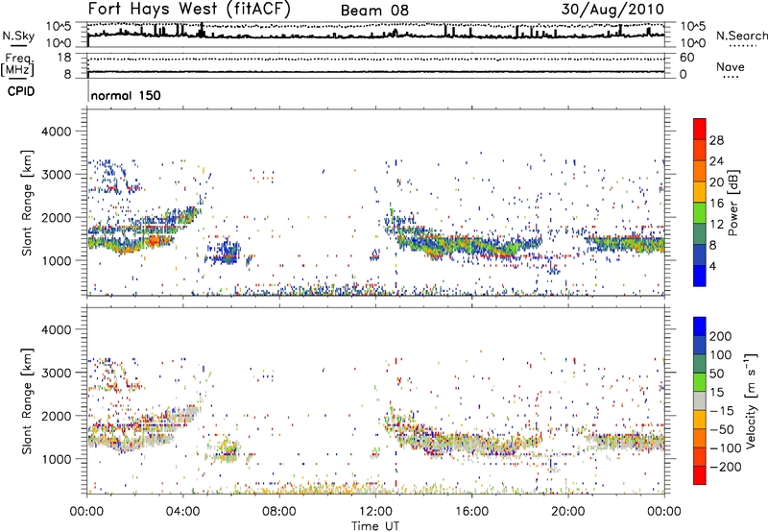Click the power panel's "Slant Range [km]" label
Viewport: 768px width, 532px height.
click(27, 203)
